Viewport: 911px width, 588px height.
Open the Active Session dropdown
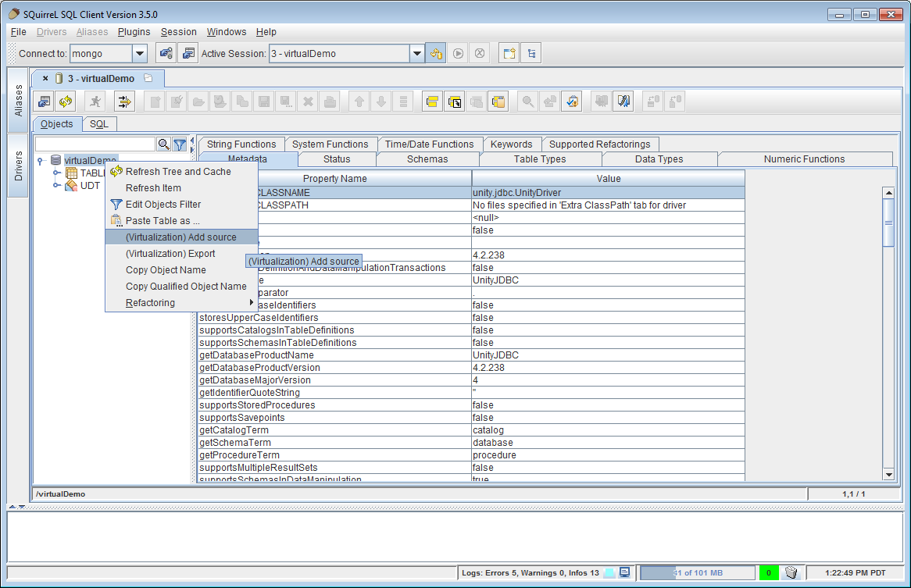point(417,54)
